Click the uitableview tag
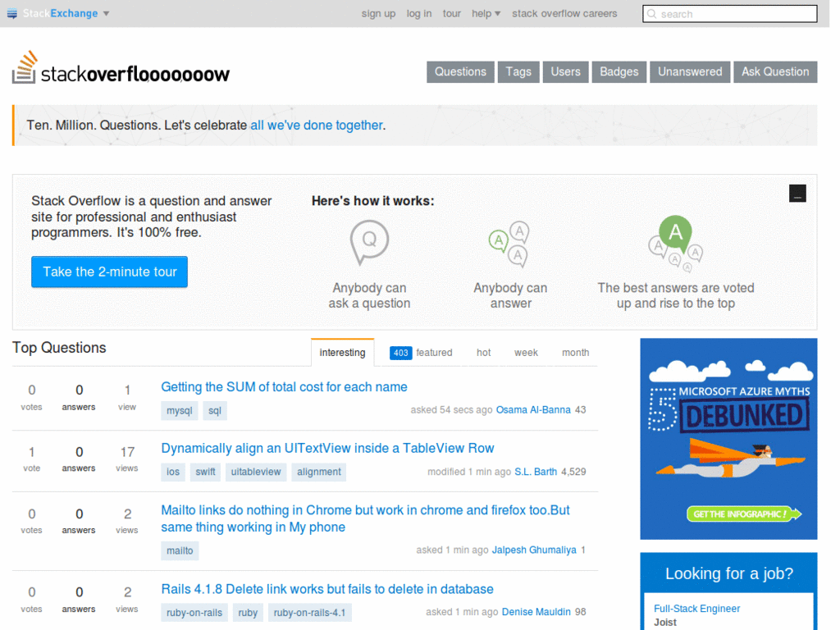This screenshot has width=840, height=630. pyautogui.click(x=256, y=472)
